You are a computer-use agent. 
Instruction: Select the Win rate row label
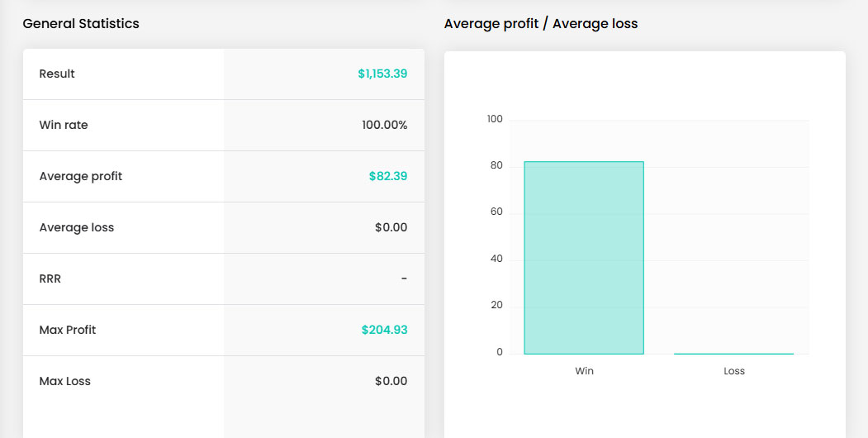(x=64, y=125)
